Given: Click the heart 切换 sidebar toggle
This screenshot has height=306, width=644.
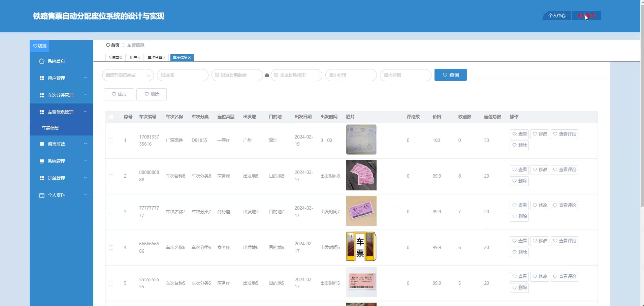Looking at the screenshot, I should pyautogui.click(x=40, y=46).
